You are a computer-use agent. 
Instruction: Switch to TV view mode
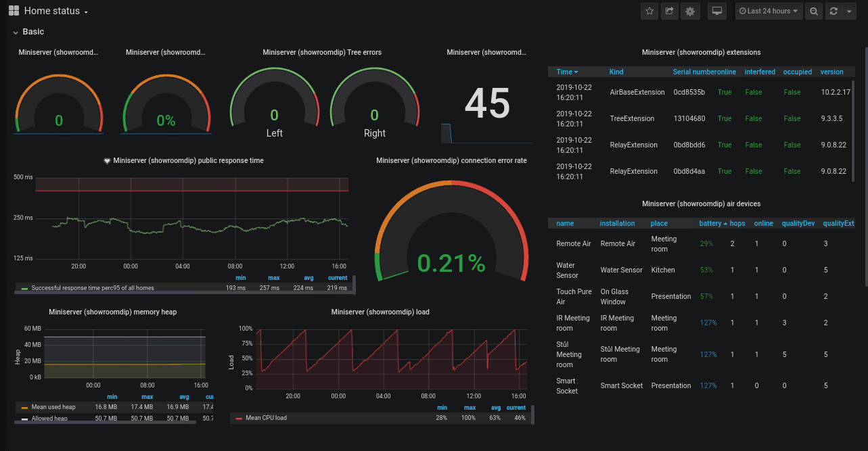point(717,11)
